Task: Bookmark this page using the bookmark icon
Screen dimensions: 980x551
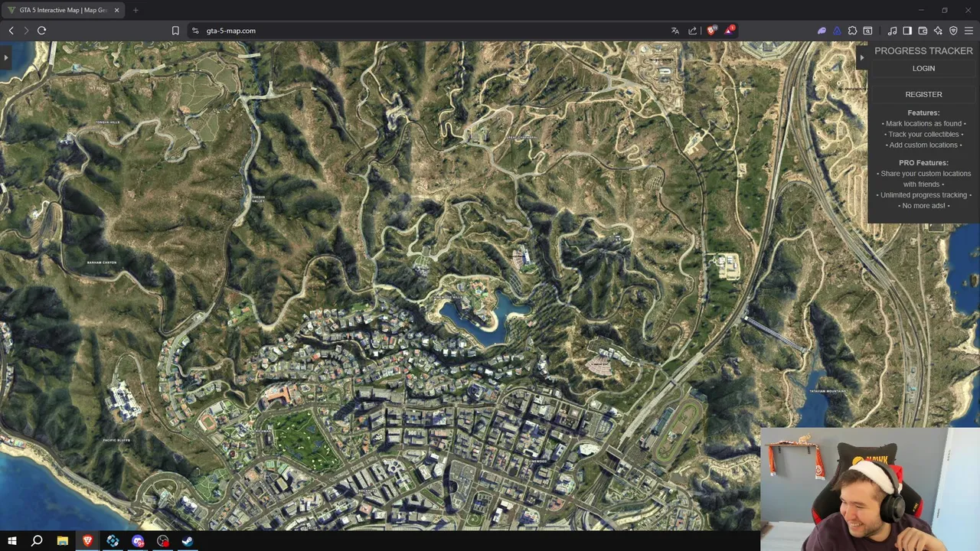Action: click(x=175, y=31)
